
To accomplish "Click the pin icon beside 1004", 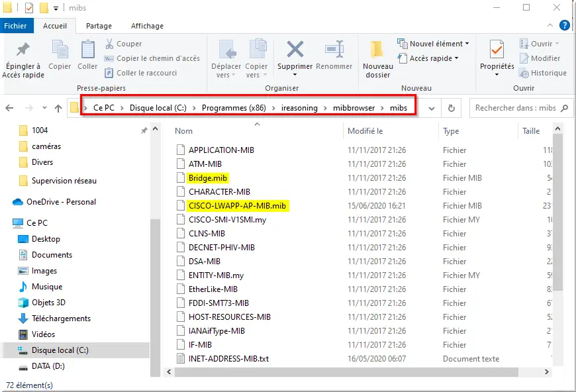I will (144, 130).
